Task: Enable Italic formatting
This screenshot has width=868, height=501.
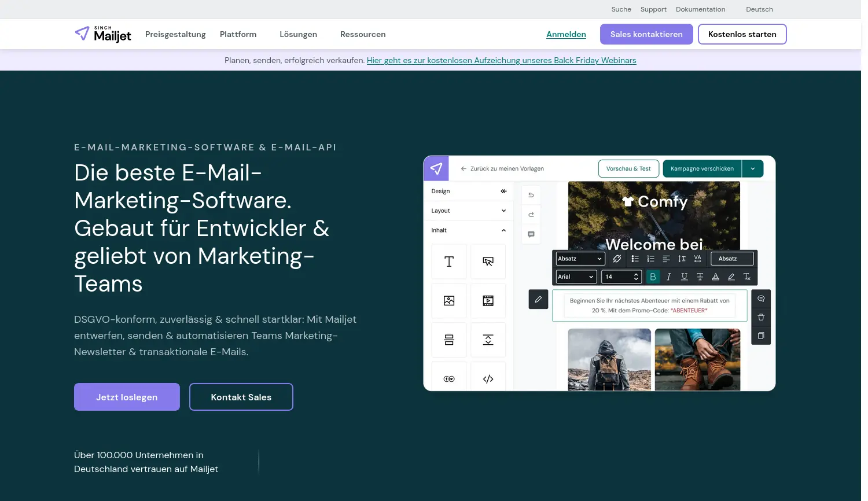Action: coord(668,277)
